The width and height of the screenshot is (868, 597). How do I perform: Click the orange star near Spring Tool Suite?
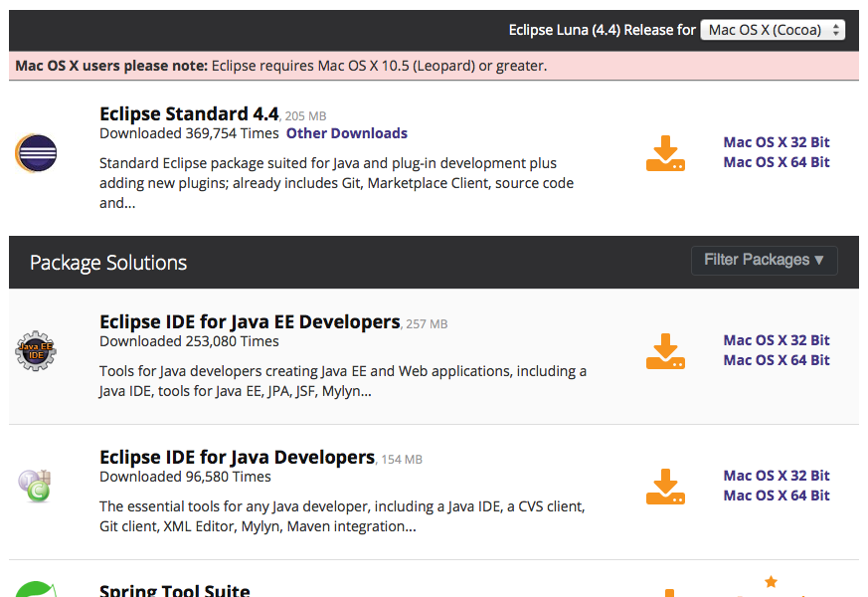(x=771, y=582)
